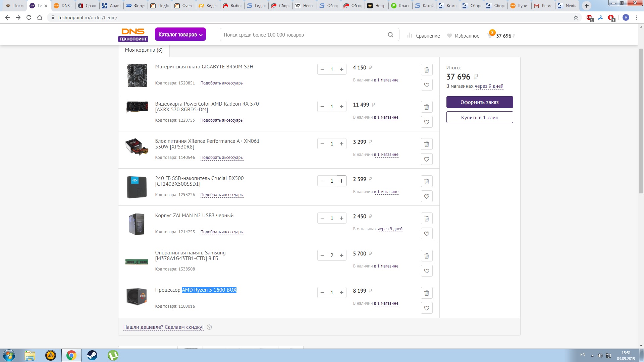Viewport: 644px width, 362px height.
Task: Open Сравнение comparison page
Action: (424, 36)
